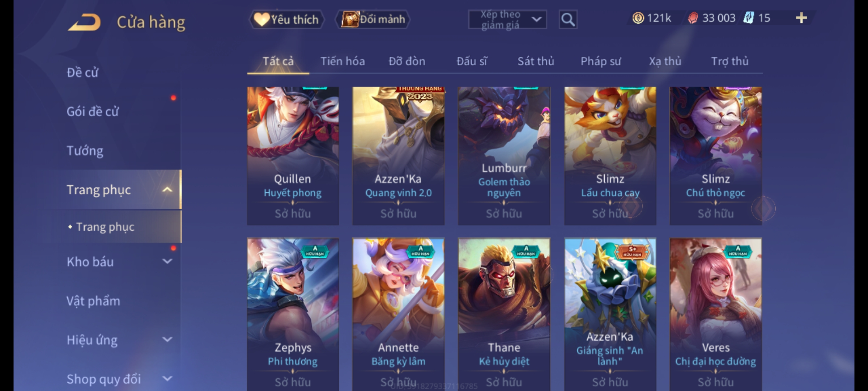This screenshot has height=391, width=868.
Task: Select Quillen Huyết phong skin card
Action: pos(293,156)
